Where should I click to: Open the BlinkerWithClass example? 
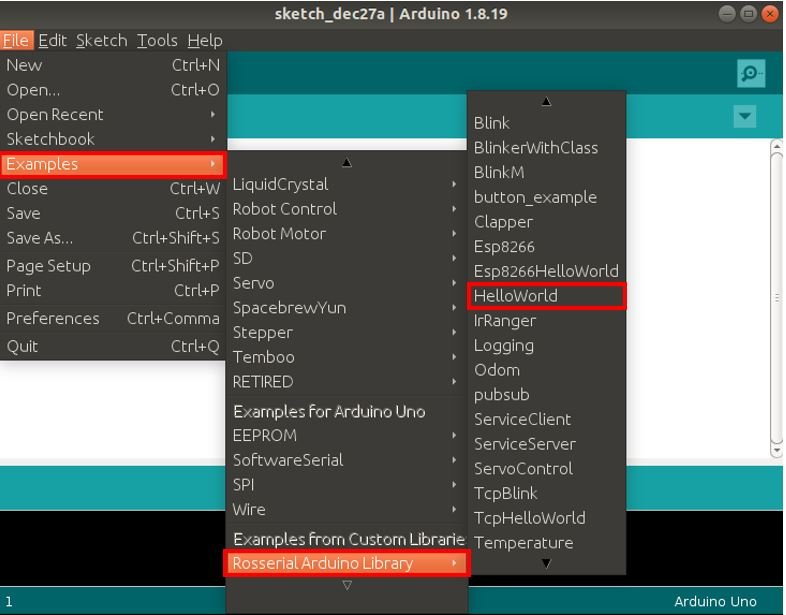click(x=546, y=148)
